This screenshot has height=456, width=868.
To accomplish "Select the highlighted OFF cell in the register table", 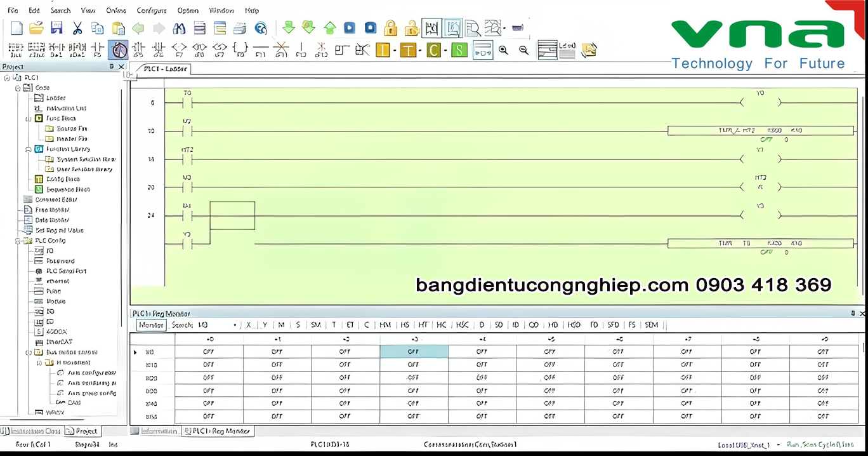I will pyautogui.click(x=413, y=351).
